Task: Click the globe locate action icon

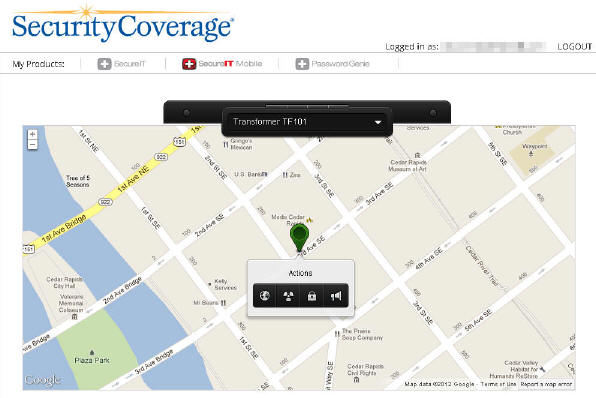Action: [x=265, y=296]
